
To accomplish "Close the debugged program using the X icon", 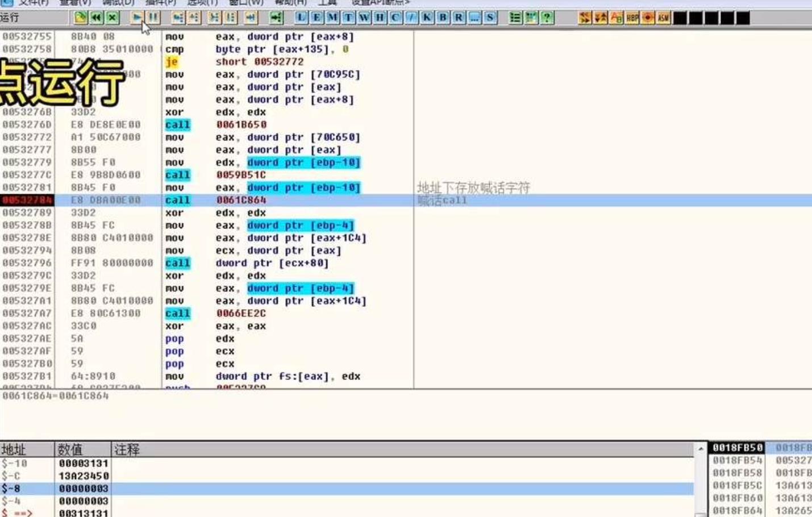I will pos(113,18).
